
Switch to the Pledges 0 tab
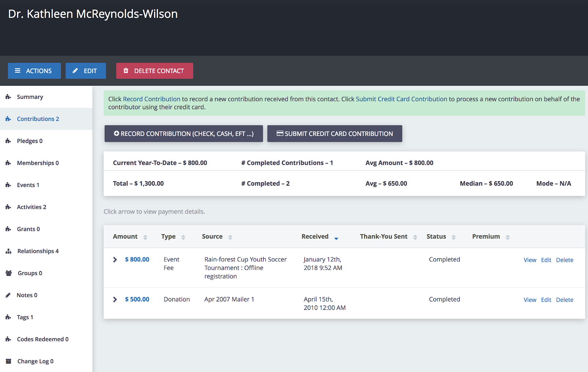[46, 141]
